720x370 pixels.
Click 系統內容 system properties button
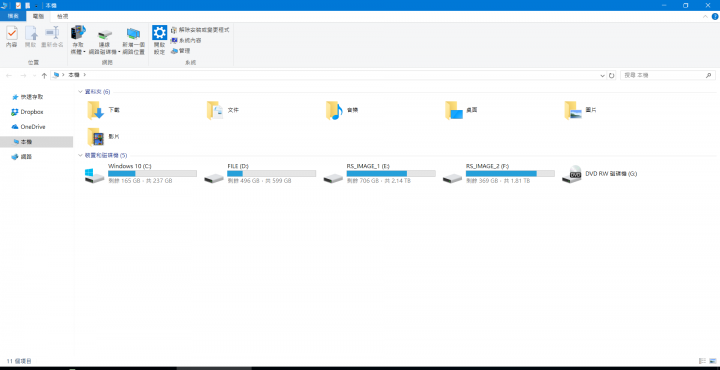click(186, 40)
